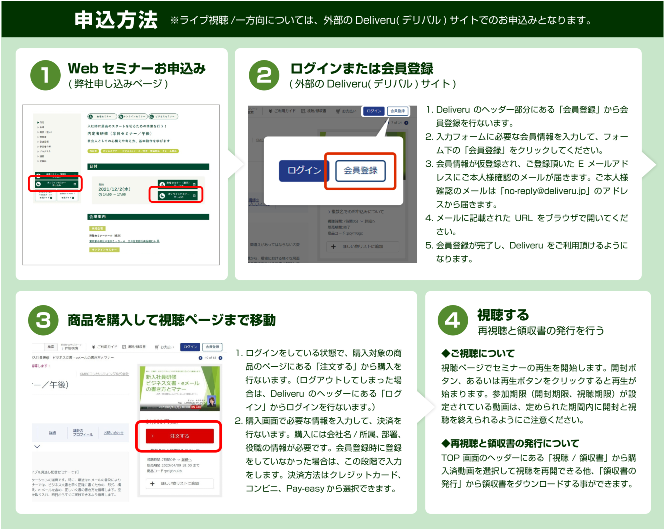Select the 講師プロフィール tab in step 3 screenshot
This screenshot has height=531, width=666.
pos(82,432)
